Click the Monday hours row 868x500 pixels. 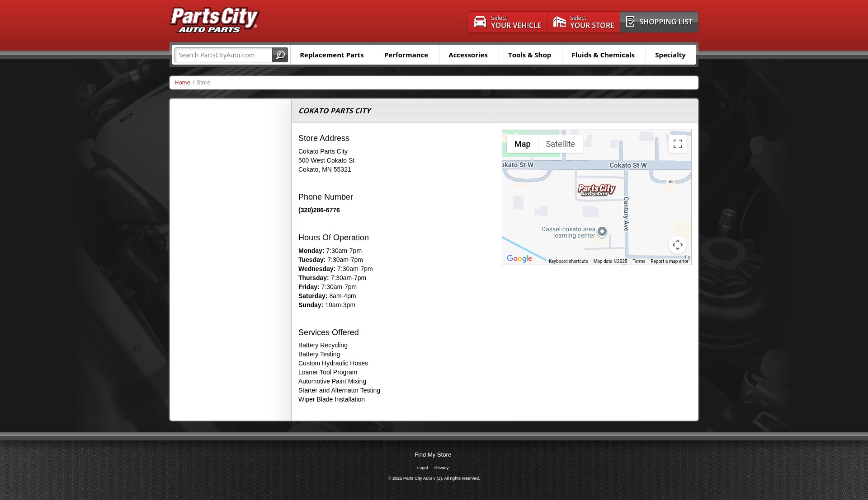pos(330,251)
